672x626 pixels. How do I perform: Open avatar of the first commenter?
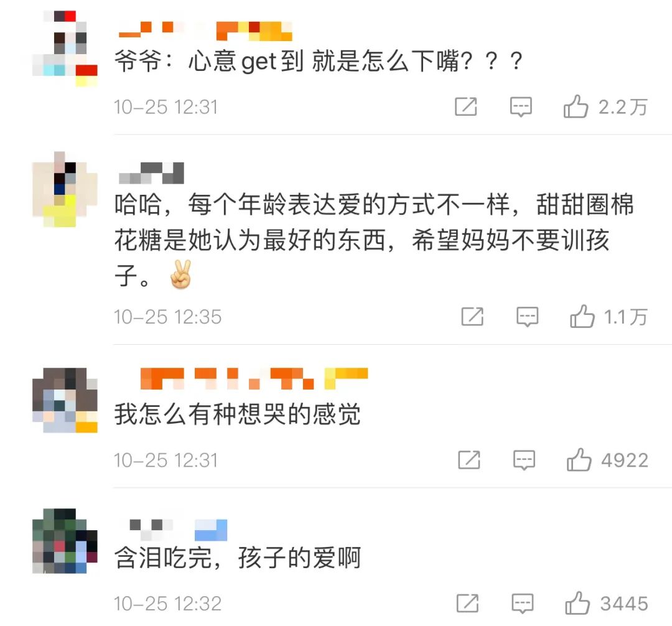[65, 49]
